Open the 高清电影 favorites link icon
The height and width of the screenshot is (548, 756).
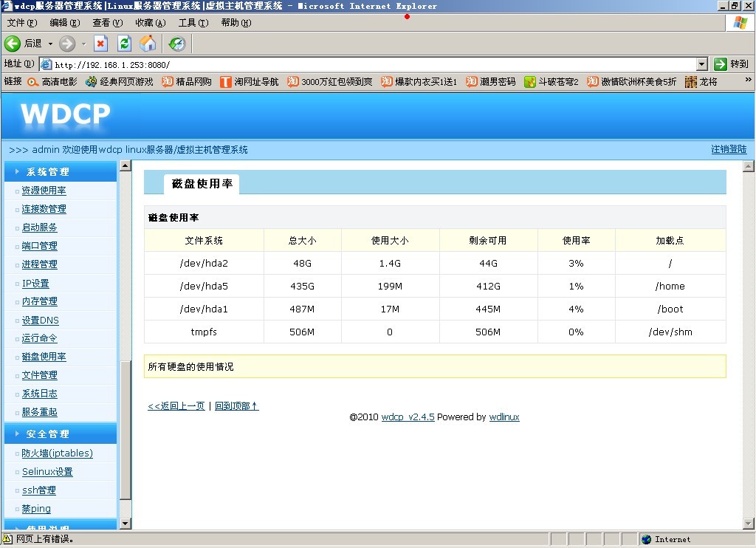32,82
